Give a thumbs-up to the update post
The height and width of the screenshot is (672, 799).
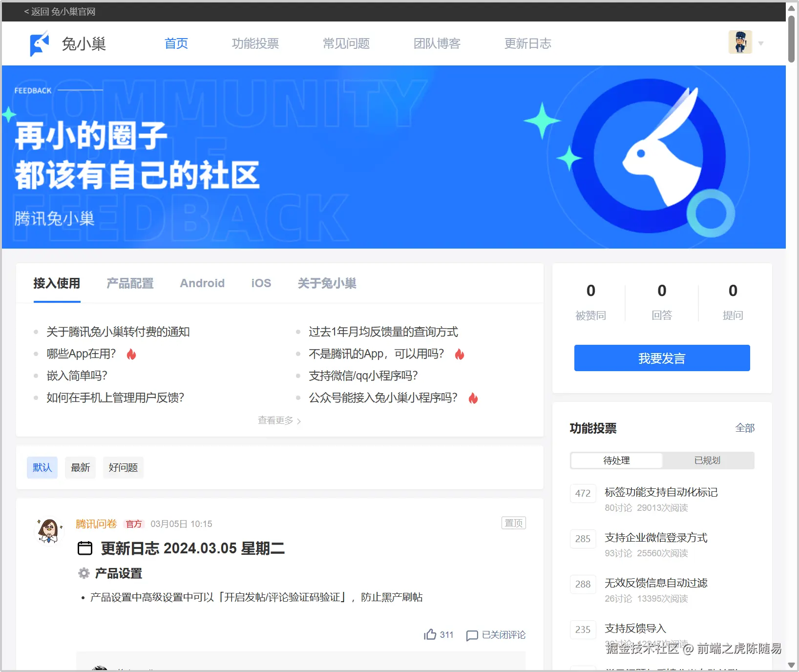(x=430, y=634)
